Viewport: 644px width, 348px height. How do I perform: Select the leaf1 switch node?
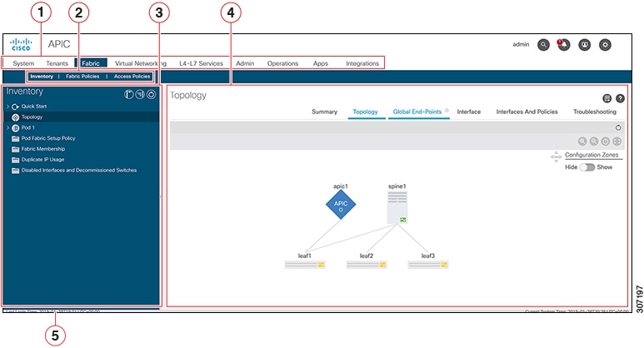[x=305, y=265]
